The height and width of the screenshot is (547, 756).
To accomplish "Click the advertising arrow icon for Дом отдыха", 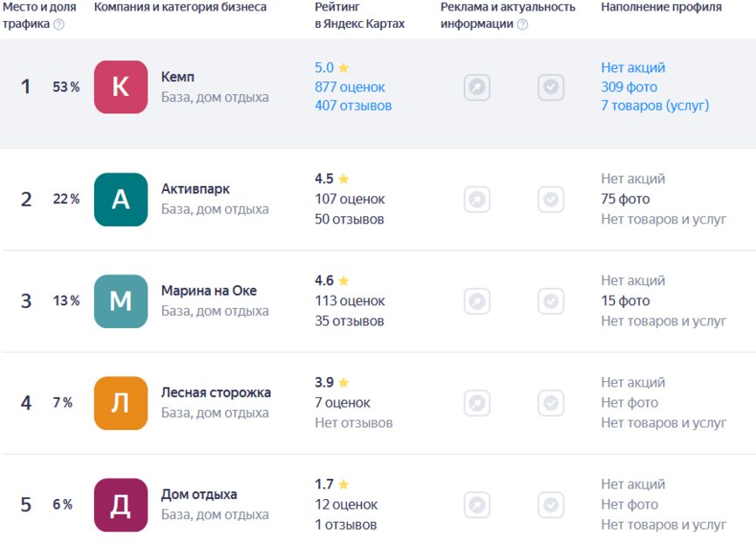I will tap(477, 504).
